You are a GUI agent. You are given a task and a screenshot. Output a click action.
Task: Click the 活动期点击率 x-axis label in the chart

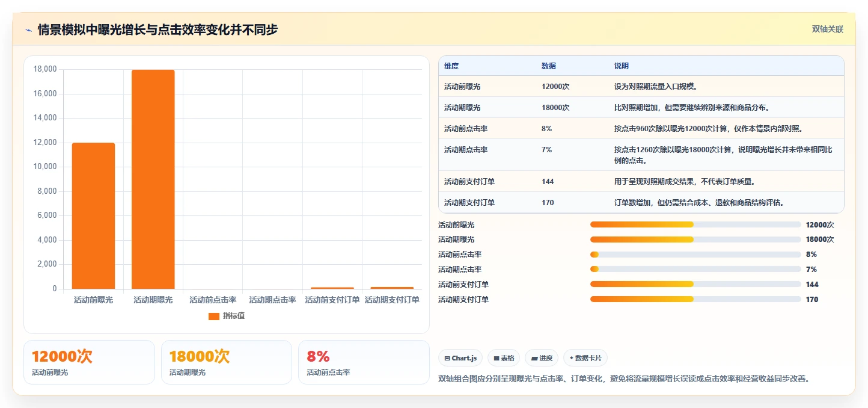(272, 300)
